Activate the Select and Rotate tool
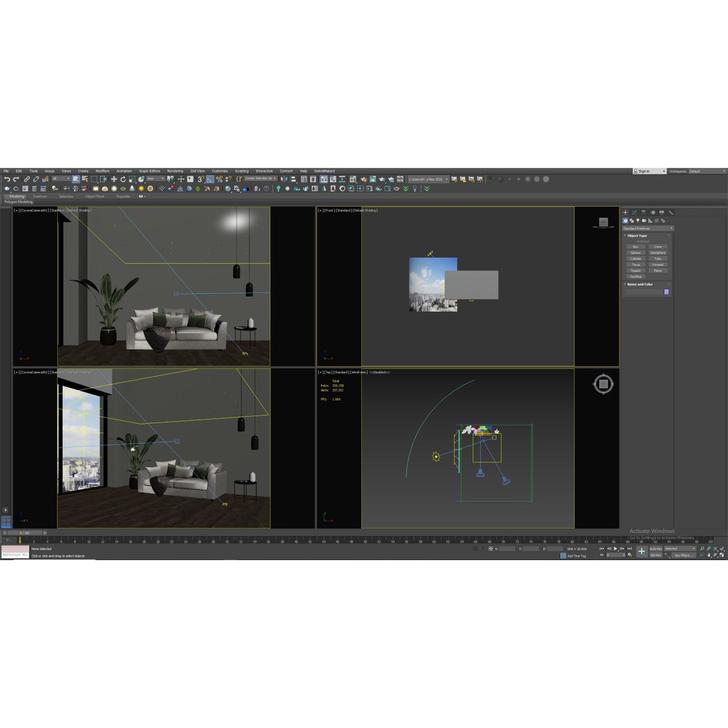The width and height of the screenshot is (728, 728). tap(123, 179)
